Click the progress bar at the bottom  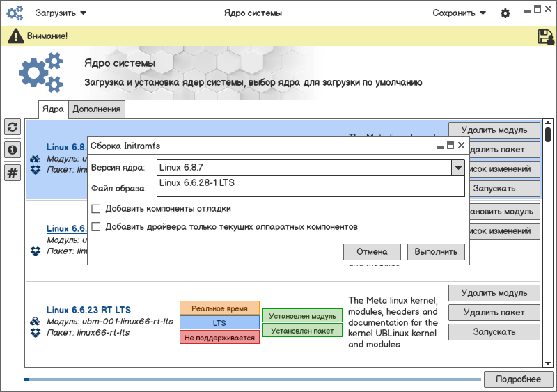click(253, 379)
